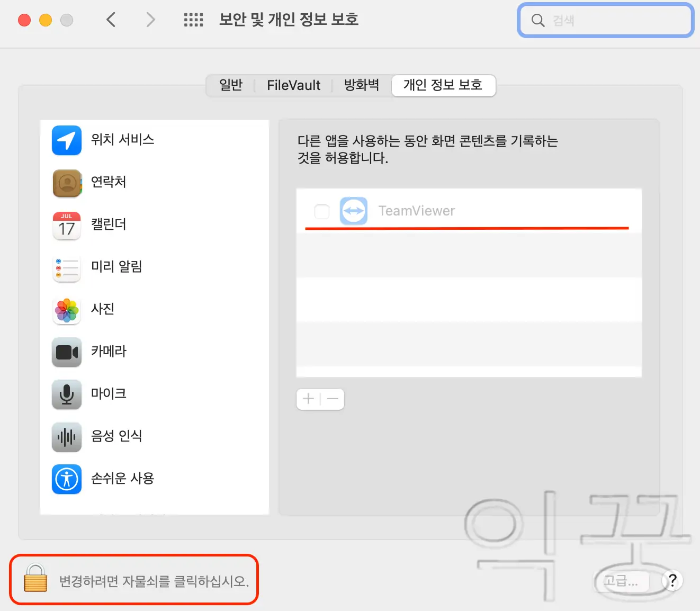Click the 검색 search field
Viewport: 700px width, 611px height.
point(605,20)
